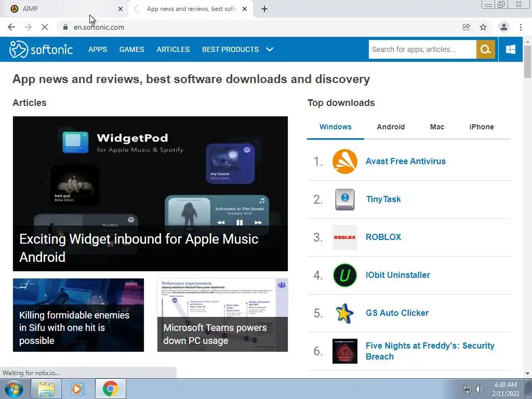Viewport: 532px width, 399px height.
Task: Open the Avast Free Antivirus link
Action: pyautogui.click(x=405, y=162)
